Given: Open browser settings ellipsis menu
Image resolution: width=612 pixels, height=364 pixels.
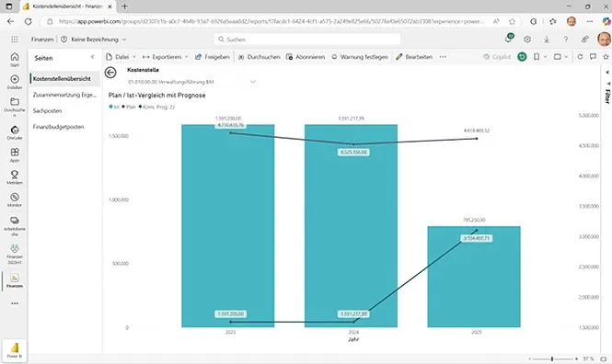Looking at the screenshot, I should tap(590, 21).
